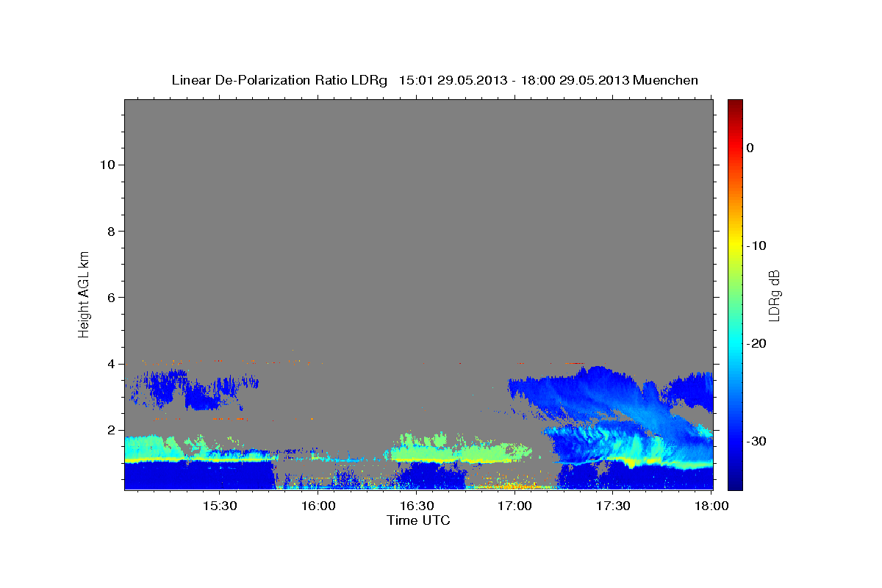Click the '16:30' time tick label

click(416, 506)
